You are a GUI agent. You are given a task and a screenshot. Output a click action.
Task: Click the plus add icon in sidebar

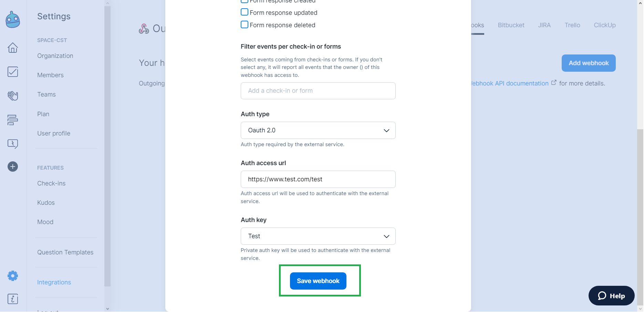pos(13,167)
